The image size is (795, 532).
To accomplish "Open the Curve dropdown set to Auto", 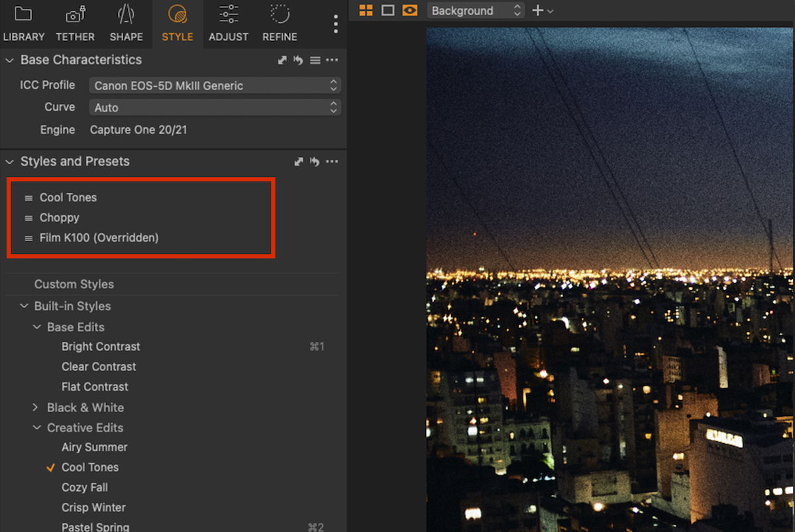I will coord(215,107).
